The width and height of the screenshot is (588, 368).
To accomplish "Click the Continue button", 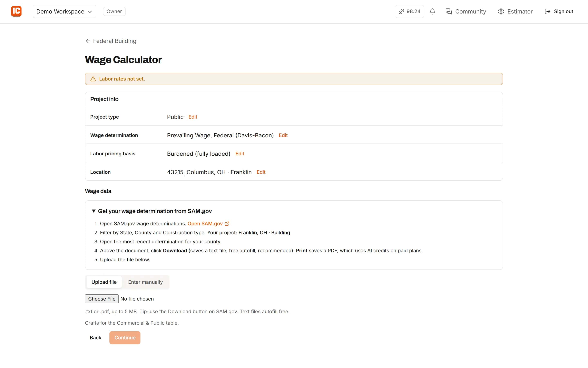I will point(125,338).
